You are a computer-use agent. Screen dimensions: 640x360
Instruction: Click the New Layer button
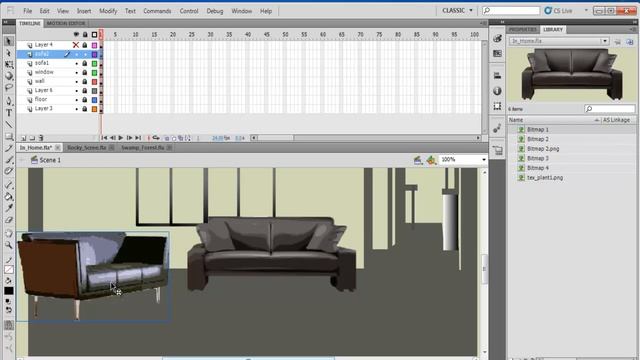tap(23, 138)
